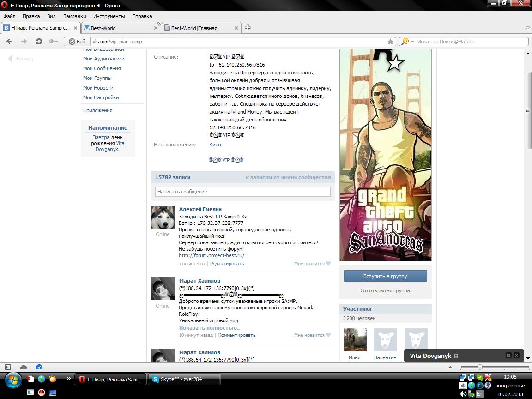Open the Справка menu
This screenshot has height=399, width=532.
142,16
